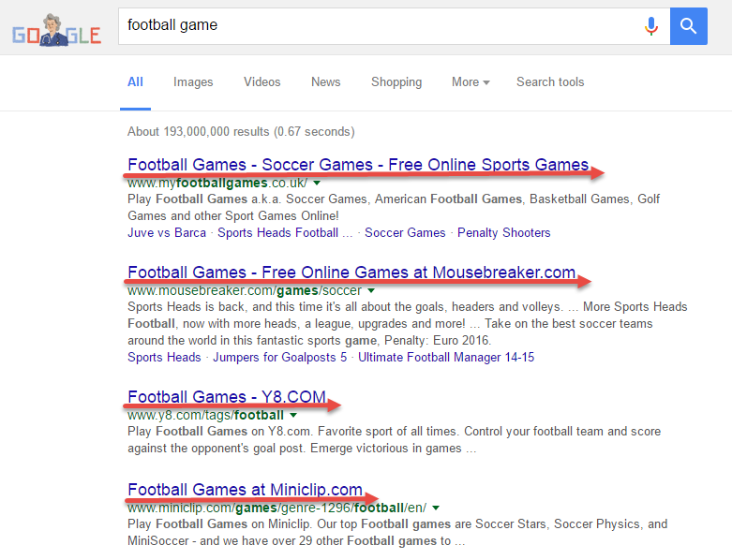
Task: Open the 'Juve vs Barca' sitelink
Action: click(x=167, y=232)
